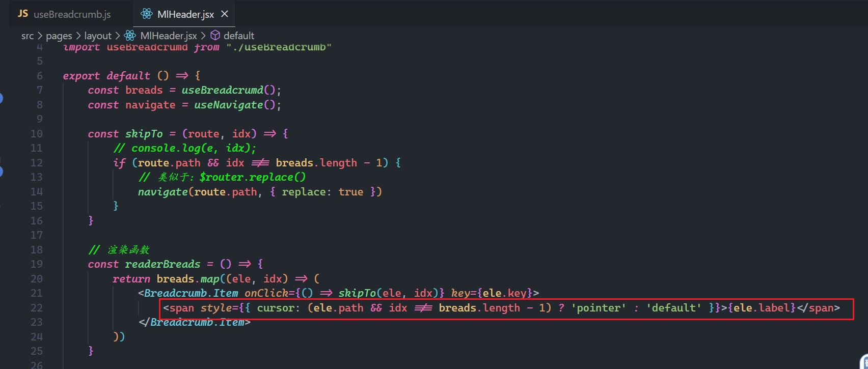Click 'breads.map' on line 20
The image size is (868, 369).
pyautogui.click(x=188, y=279)
